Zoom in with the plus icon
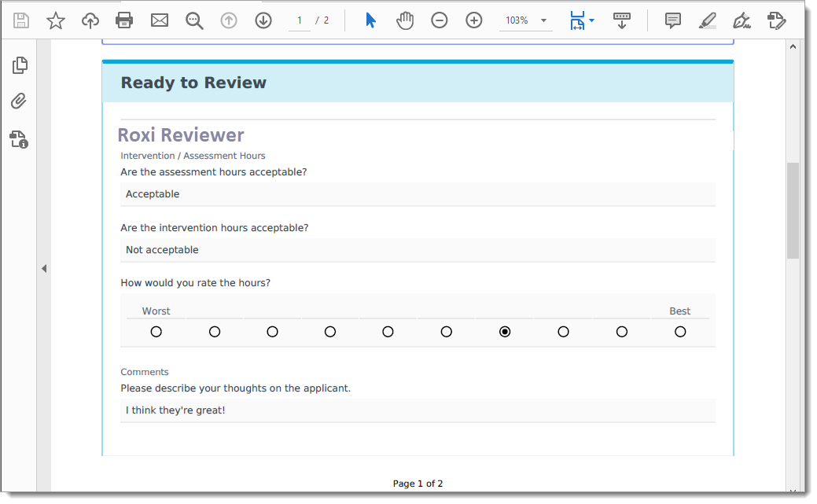 [x=473, y=21]
